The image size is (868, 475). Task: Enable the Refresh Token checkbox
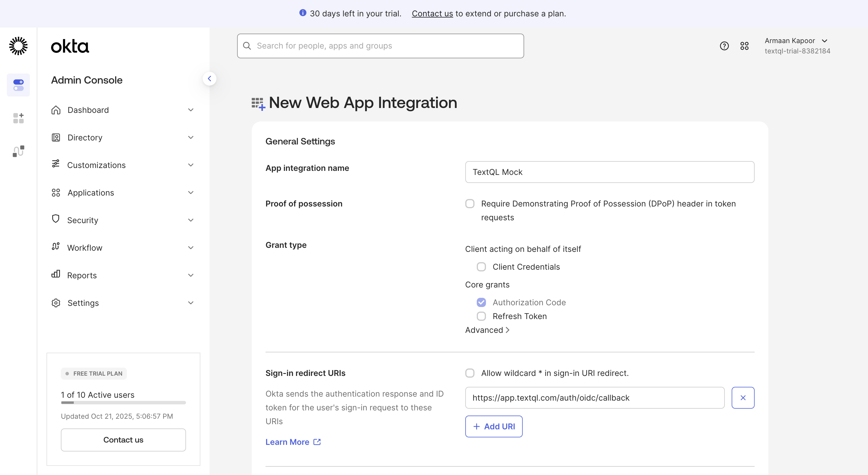[x=481, y=316]
